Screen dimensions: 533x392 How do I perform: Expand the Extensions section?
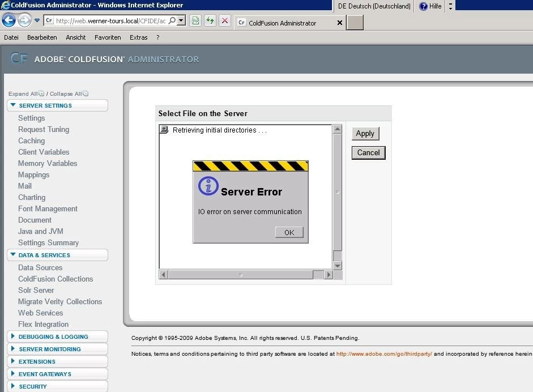[x=57, y=361]
